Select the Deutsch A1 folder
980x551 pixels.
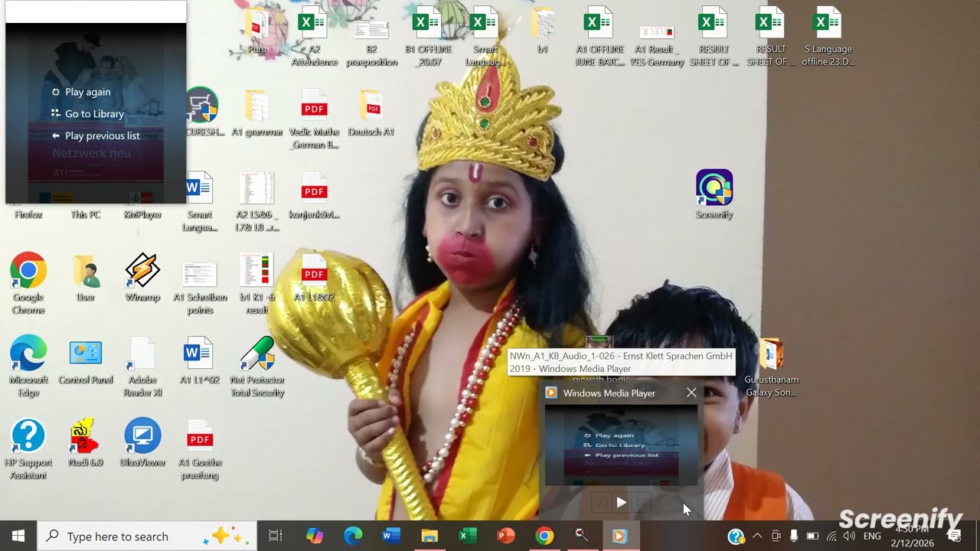371,112
